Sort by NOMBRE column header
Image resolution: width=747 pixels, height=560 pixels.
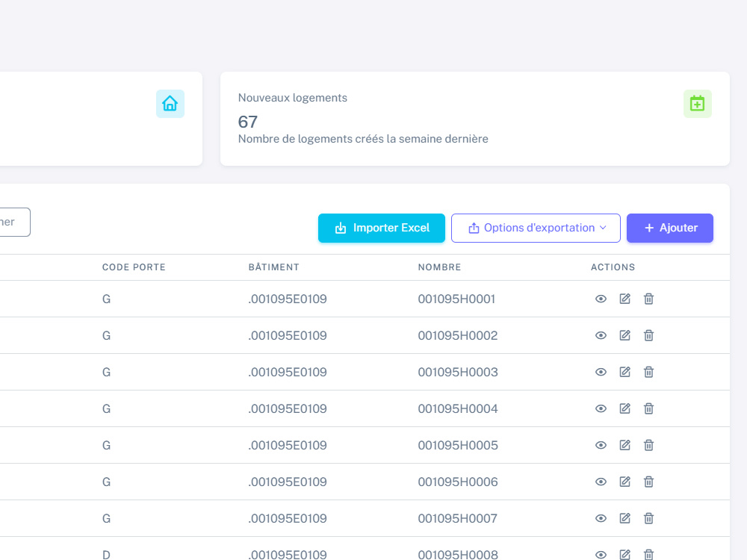coord(439,267)
